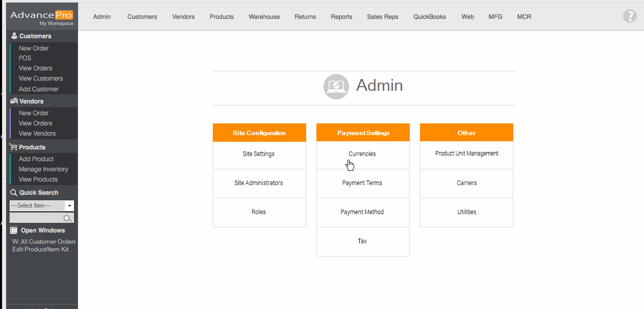Image resolution: width=644 pixels, height=309 pixels.
Task: Click the Open Windows list icon
Action: pyautogui.click(x=14, y=230)
